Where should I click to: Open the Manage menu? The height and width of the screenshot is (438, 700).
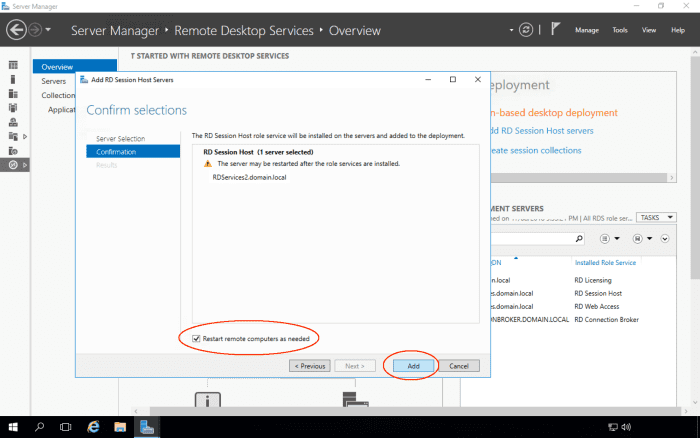click(587, 30)
